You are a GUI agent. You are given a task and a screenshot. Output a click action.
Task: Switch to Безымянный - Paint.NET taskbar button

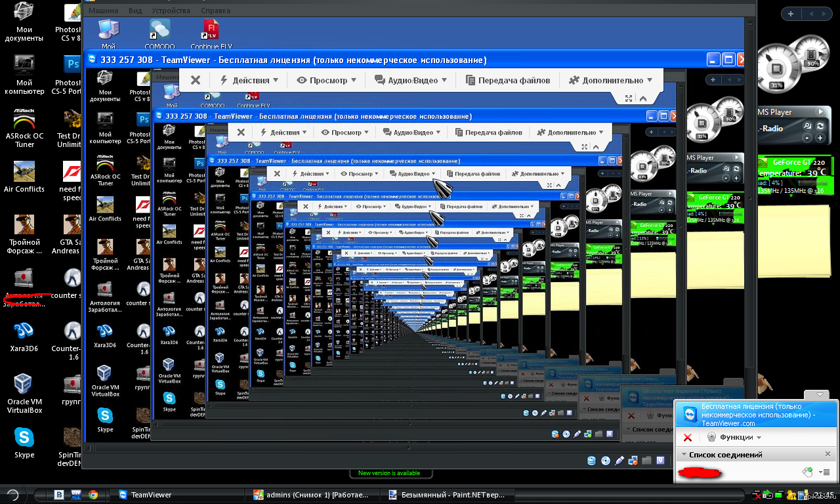(447, 495)
